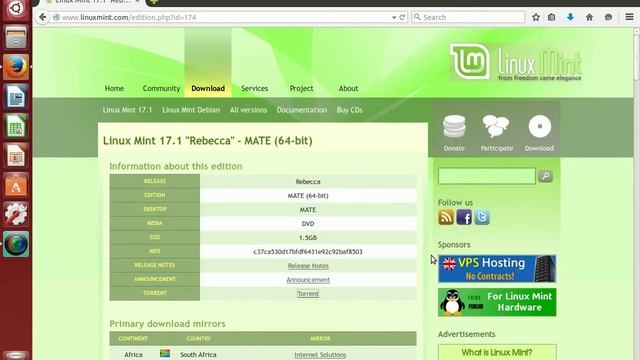
Task: Open the bookmarks list icon
Action: 551,17
